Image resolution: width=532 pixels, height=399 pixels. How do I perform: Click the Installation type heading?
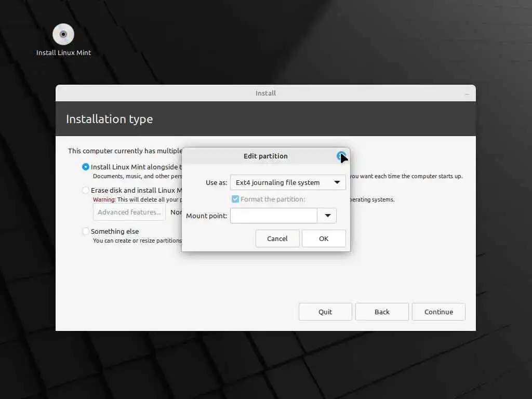109,119
